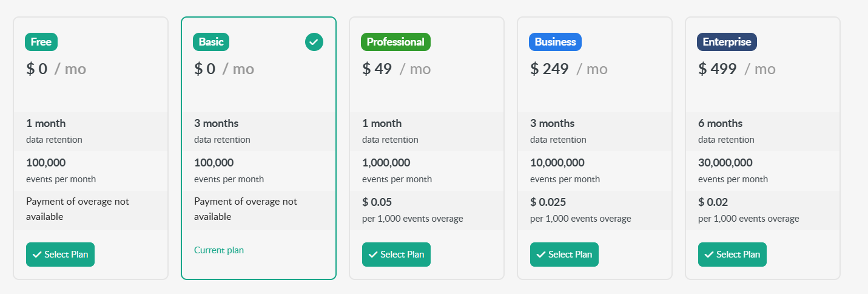Click the checkmark icon on Basic plan

[314, 42]
